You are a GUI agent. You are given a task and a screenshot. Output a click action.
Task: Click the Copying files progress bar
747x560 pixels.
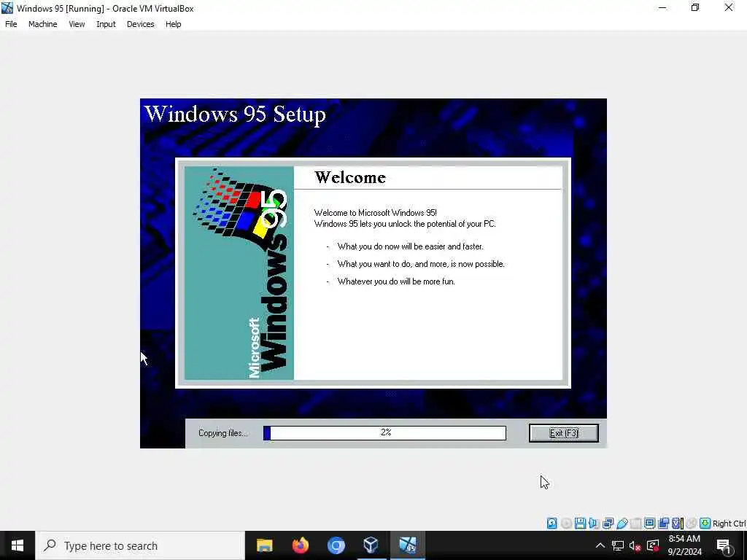(x=385, y=433)
